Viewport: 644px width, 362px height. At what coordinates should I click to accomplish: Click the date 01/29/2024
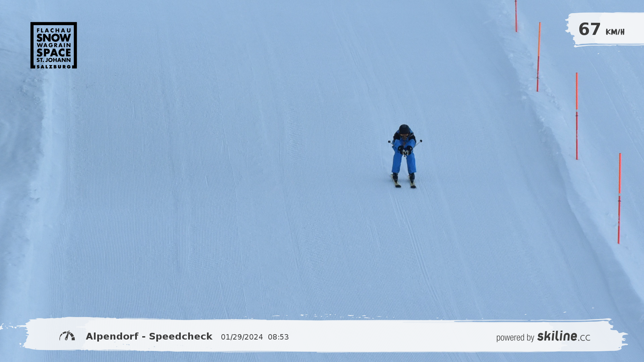coord(242,337)
